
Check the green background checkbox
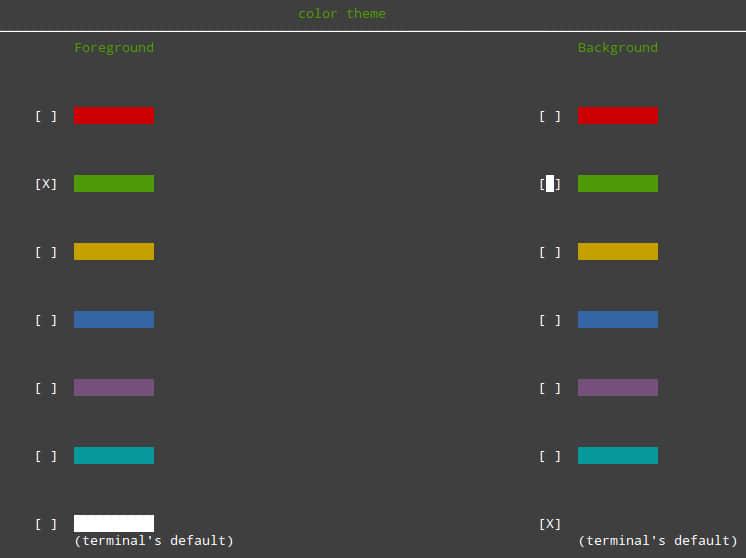click(x=550, y=184)
